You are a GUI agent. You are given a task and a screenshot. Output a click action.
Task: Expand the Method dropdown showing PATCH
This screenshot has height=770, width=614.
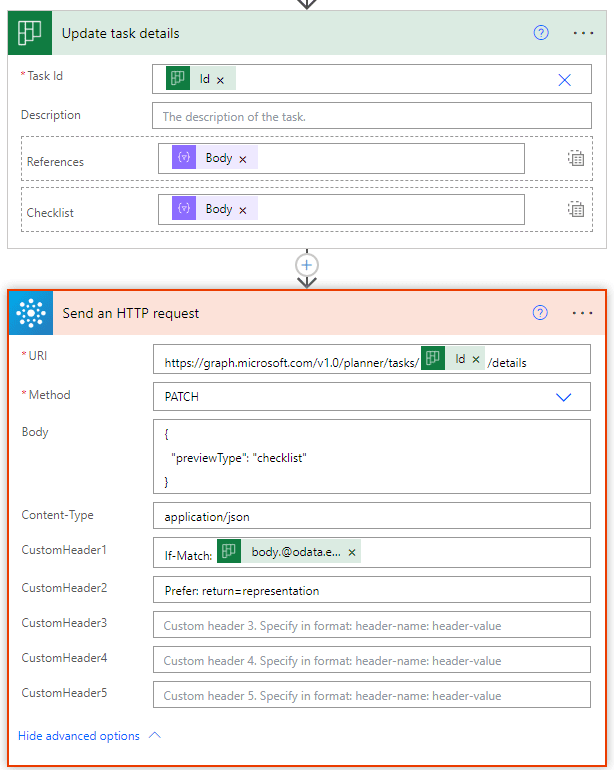click(x=563, y=397)
